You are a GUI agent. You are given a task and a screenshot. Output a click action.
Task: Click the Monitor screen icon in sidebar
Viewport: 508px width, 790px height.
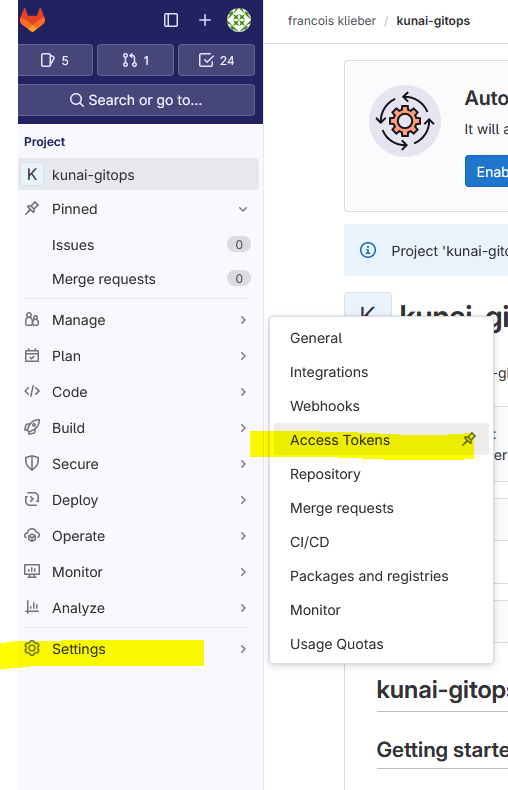point(32,571)
